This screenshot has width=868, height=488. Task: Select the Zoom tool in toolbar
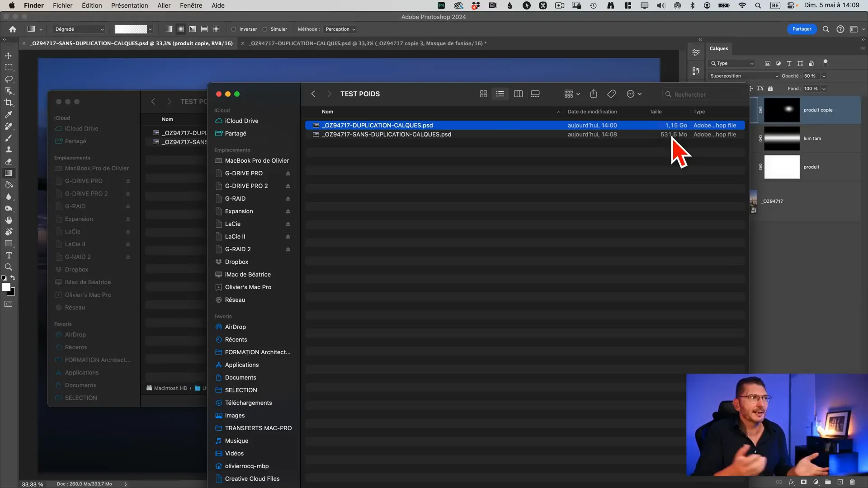(x=9, y=267)
